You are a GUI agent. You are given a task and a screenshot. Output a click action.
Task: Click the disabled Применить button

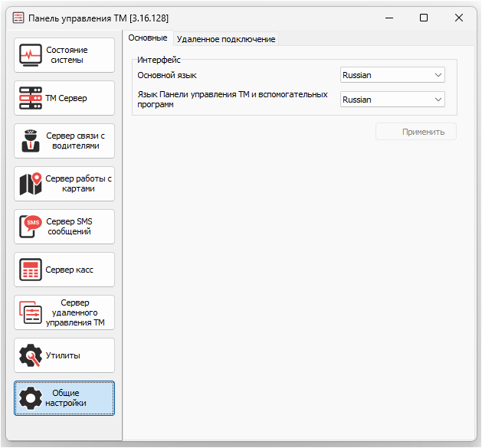click(416, 132)
